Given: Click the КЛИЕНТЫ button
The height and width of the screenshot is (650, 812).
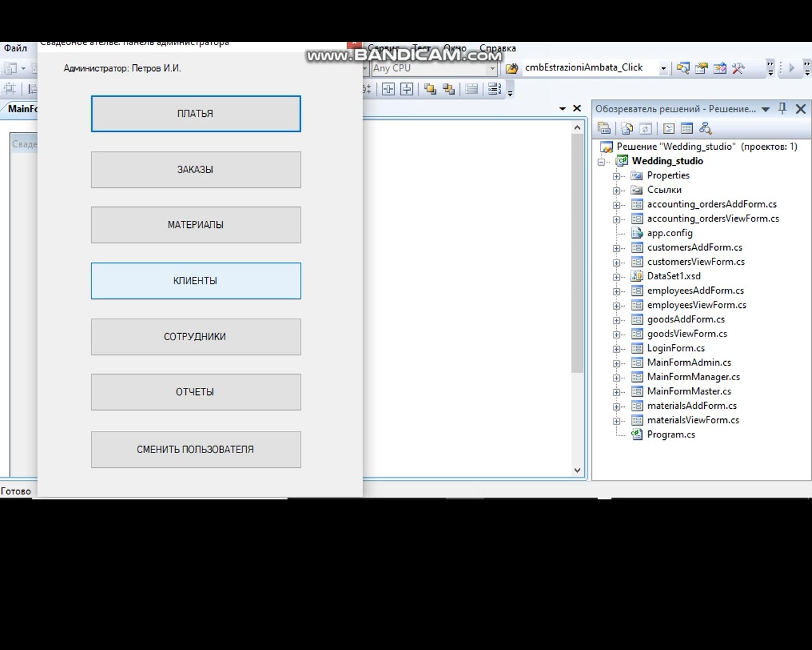Looking at the screenshot, I should click(195, 281).
